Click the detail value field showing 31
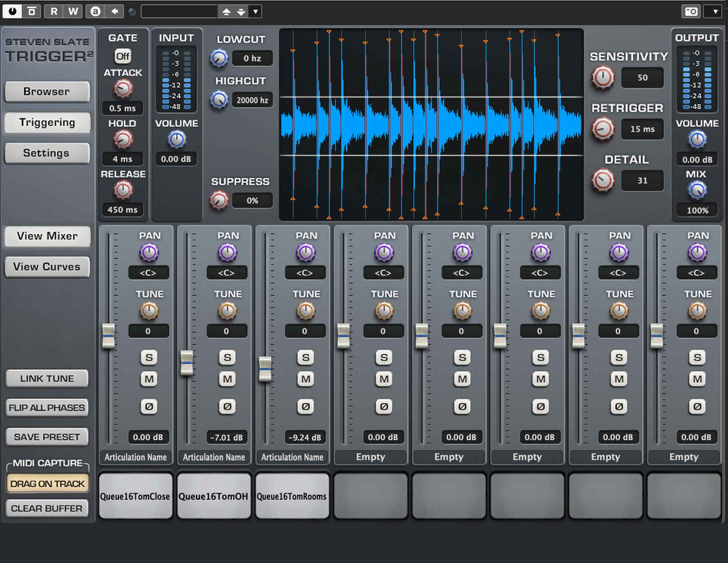Image resolution: width=728 pixels, height=563 pixels. (642, 181)
